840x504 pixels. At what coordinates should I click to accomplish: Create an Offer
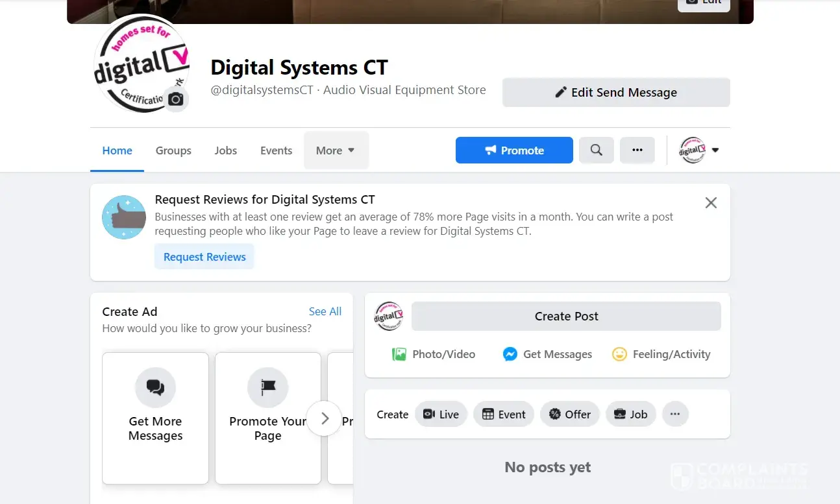tap(569, 414)
